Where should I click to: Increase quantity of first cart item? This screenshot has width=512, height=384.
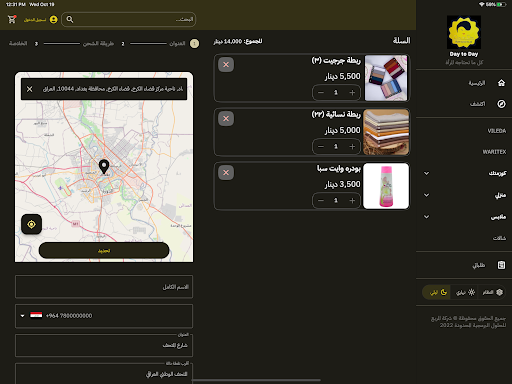(x=352, y=93)
